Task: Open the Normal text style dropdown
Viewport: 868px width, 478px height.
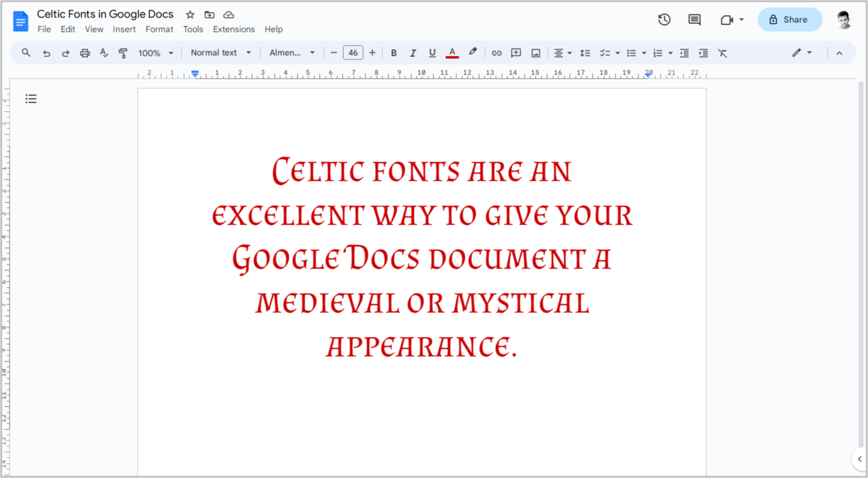Action: (x=221, y=53)
